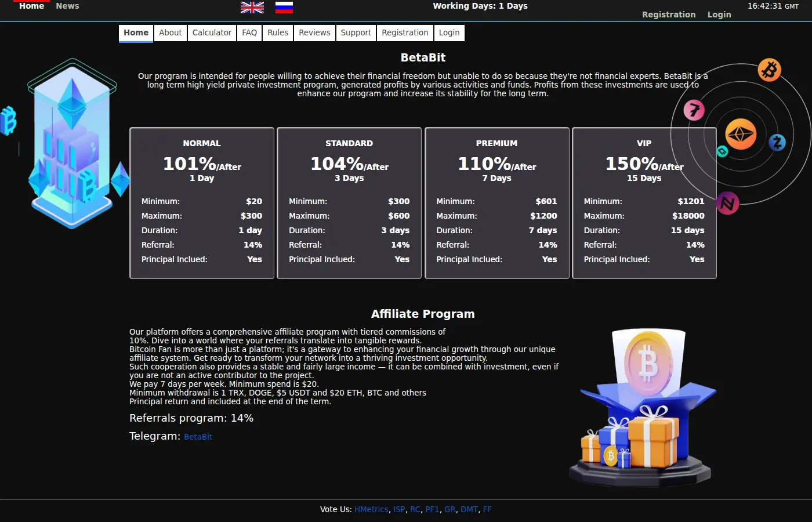Click the GMT clock time display
Image resolution: width=812 pixels, height=522 pixels.
click(773, 6)
